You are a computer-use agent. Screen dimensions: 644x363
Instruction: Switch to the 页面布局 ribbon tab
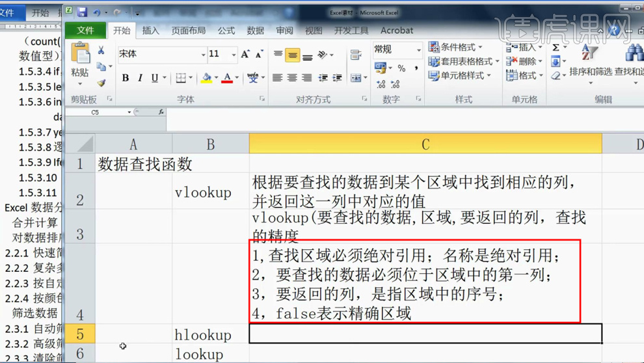pos(189,31)
